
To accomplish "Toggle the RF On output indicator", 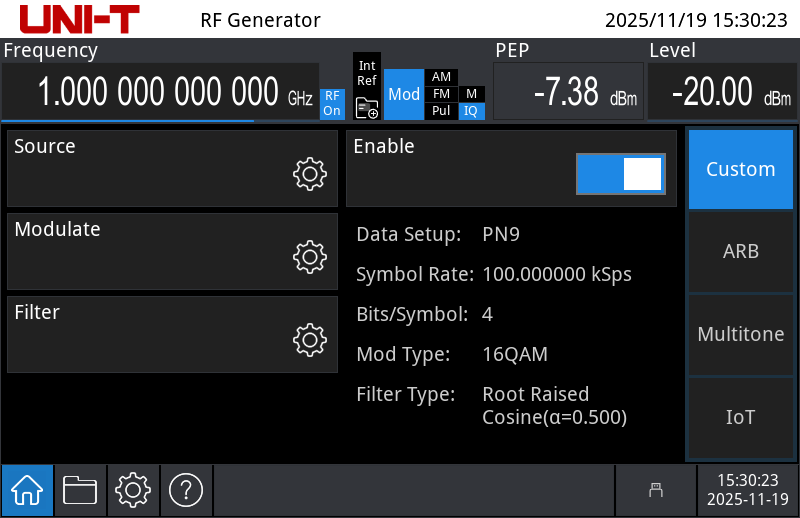I will (x=332, y=104).
